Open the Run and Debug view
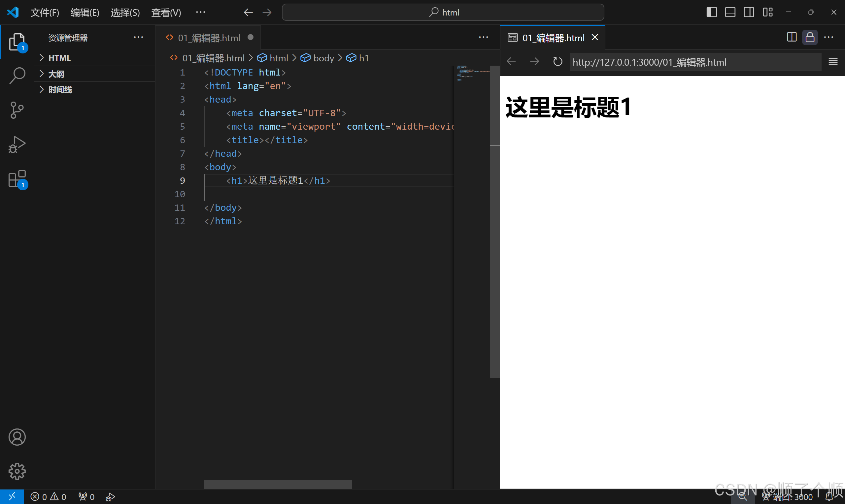This screenshot has height=504, width=845. [x=17, y=144]
